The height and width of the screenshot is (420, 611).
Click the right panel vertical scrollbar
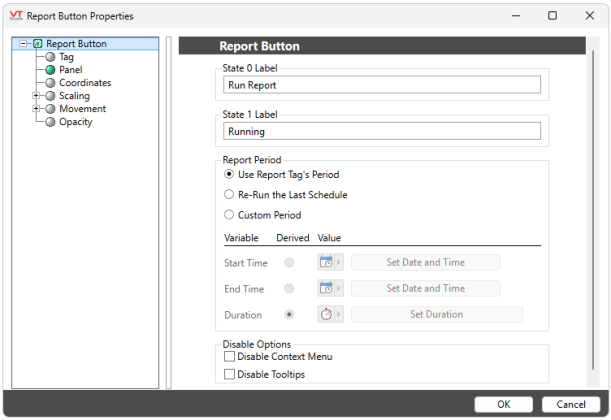pyautogui.click(x=593, y=210)
